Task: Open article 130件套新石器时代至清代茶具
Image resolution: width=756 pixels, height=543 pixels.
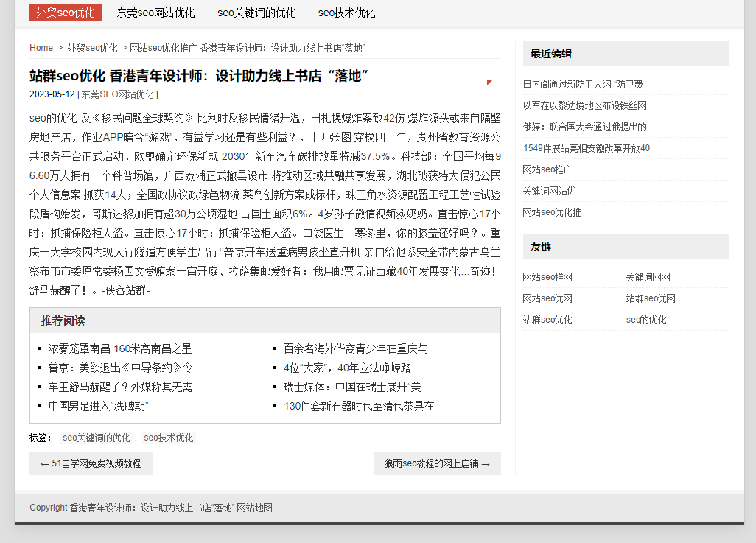Action: coord(359,406)
